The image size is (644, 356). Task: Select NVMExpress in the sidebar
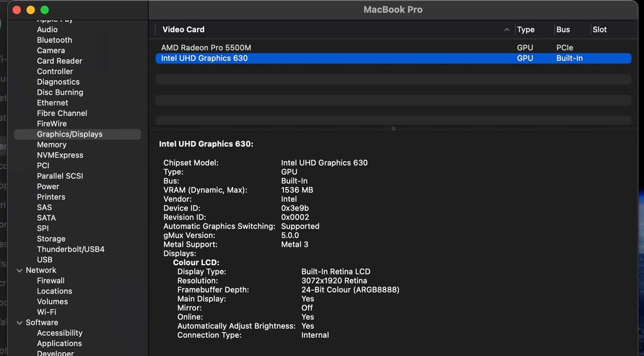60,155
